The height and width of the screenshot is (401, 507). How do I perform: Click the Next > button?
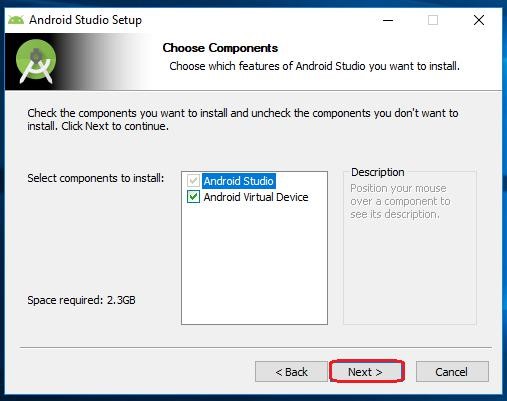(367, 371)
